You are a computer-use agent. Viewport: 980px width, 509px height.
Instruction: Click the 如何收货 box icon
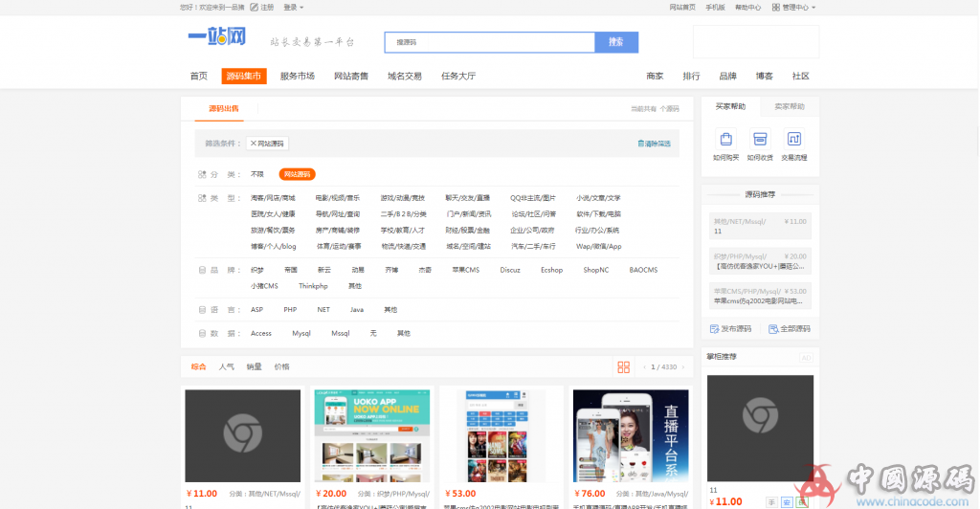click(760, 139)
